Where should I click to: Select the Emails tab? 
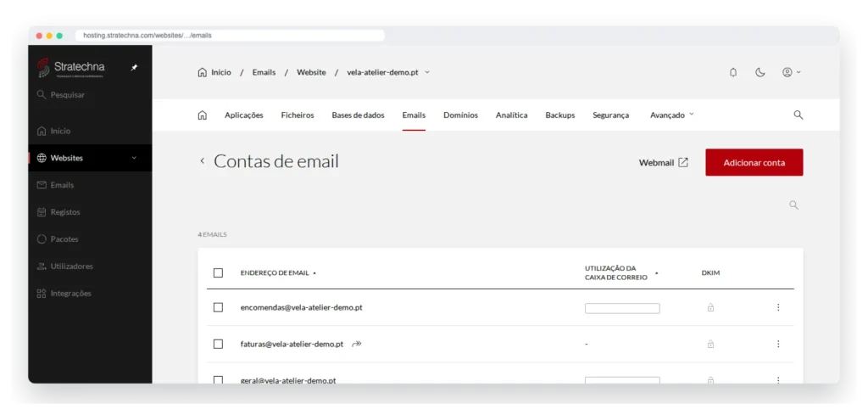[414, 115]
